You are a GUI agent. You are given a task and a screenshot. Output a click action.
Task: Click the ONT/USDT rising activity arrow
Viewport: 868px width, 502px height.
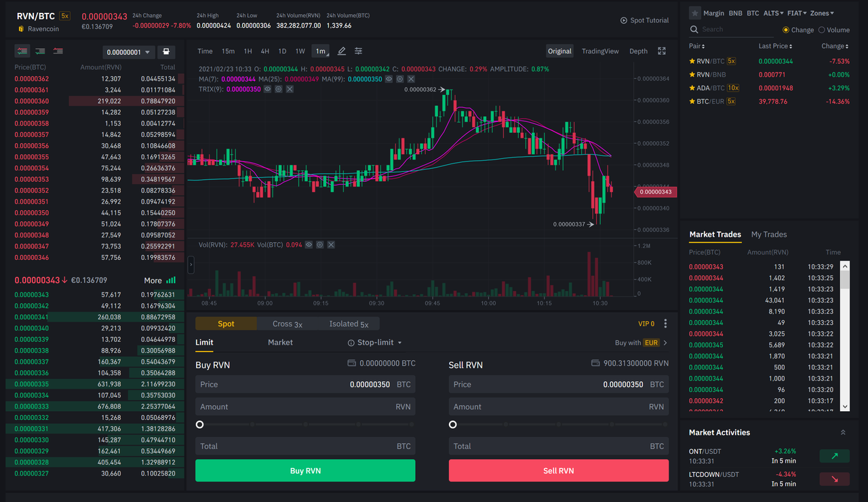(x=835, y=456)
